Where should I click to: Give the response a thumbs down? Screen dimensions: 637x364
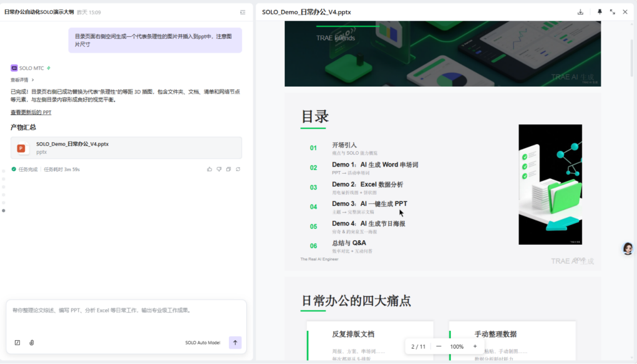[x=219, y=169]
